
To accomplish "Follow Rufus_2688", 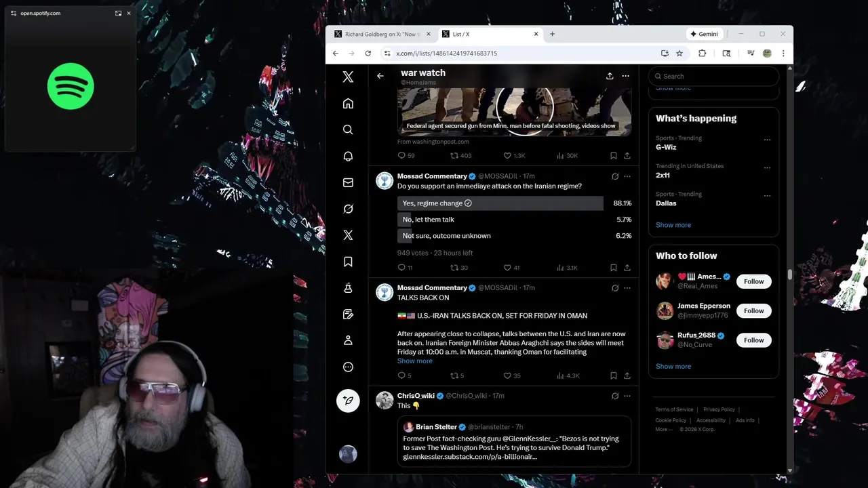I will [x=753, y=340].
